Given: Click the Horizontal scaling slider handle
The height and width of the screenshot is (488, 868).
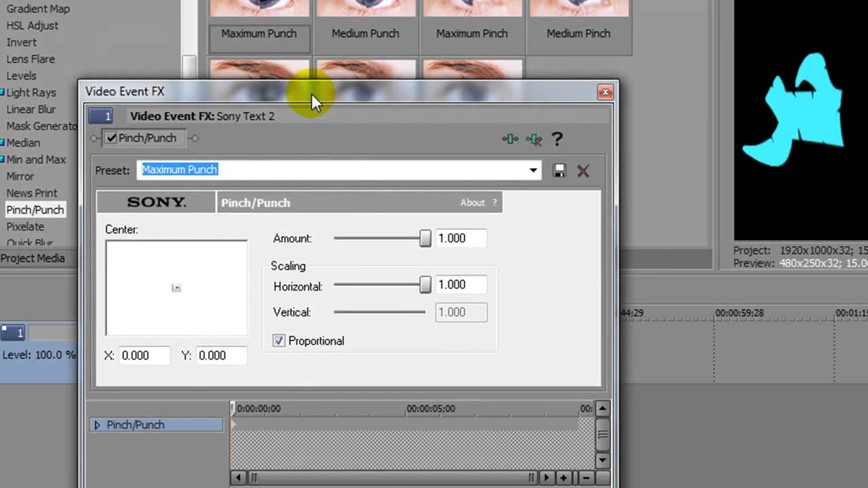Looking at the screenshot, I should (425, 285).
